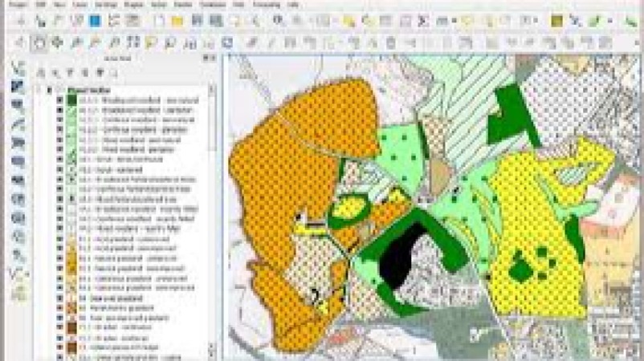
Task: Click Collapse All icon in Layers panel
Action: pos(100,74)
